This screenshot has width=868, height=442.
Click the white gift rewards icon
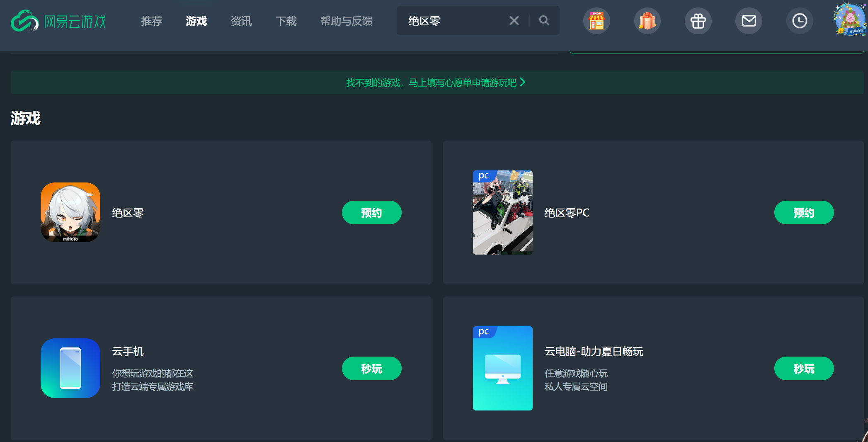coord(698,21)
